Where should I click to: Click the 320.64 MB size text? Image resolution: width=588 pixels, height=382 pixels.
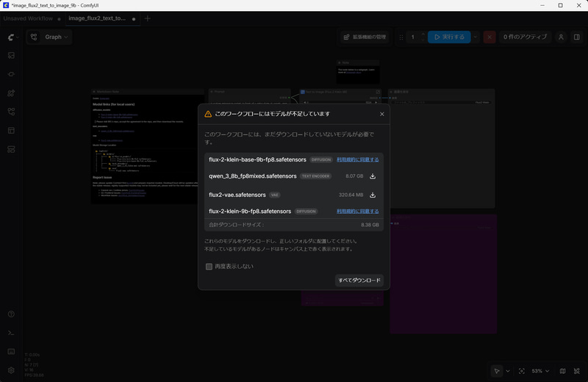351,195
